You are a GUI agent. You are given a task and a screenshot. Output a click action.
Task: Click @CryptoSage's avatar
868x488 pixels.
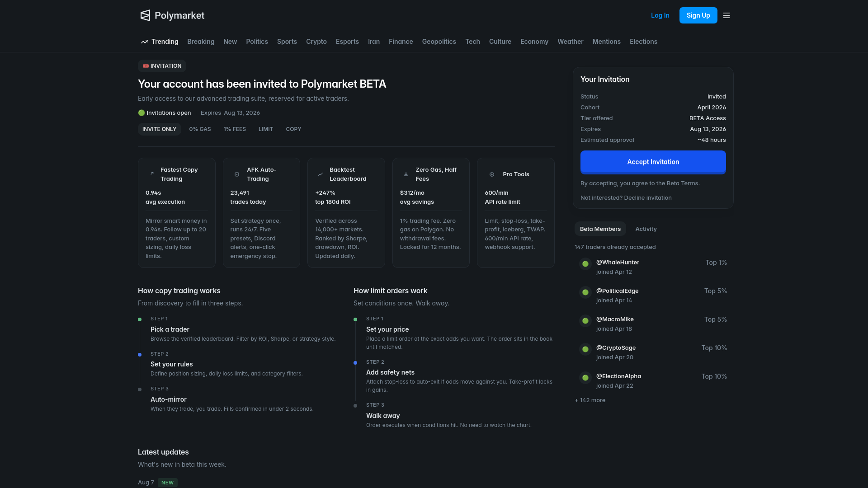click(x=585, y=349)
